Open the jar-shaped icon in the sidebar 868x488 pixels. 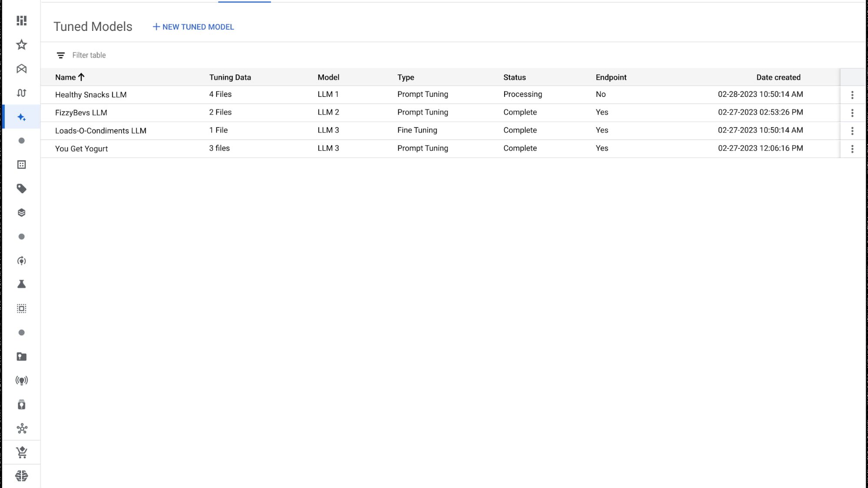21,405
